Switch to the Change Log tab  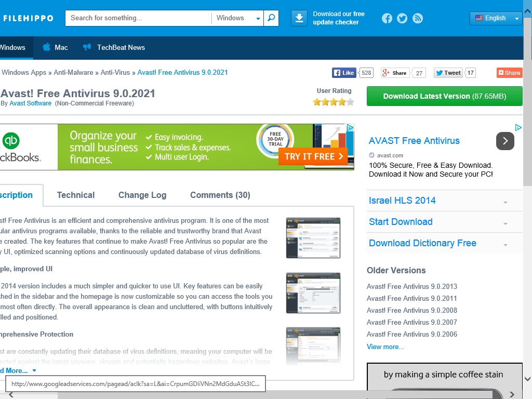[142, 195]
